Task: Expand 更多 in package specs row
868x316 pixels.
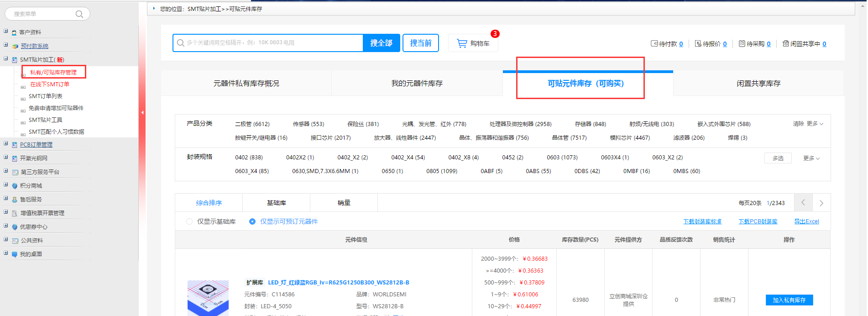Action: (x=811, y=158)
